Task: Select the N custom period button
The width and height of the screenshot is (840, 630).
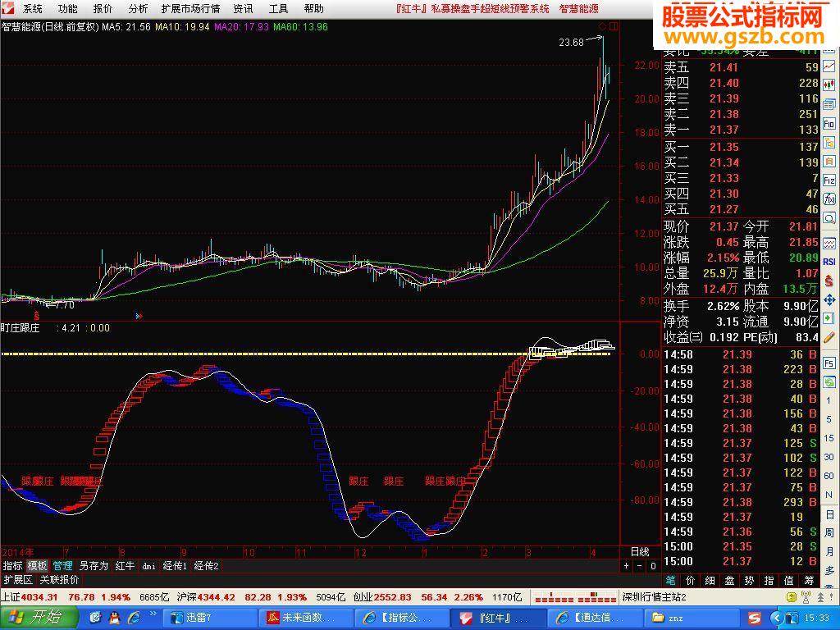Action: [829, 494]
